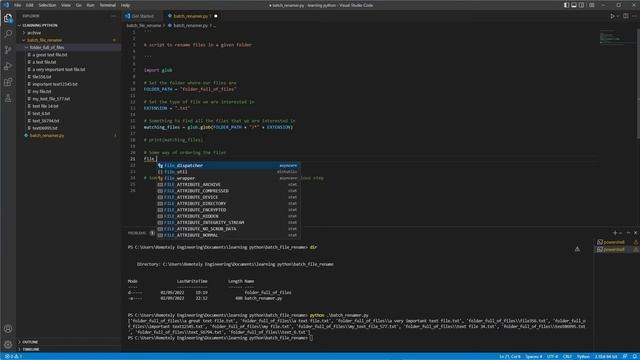Click the feedback icon in status bar
640x360 pixels.
(625, 356)
